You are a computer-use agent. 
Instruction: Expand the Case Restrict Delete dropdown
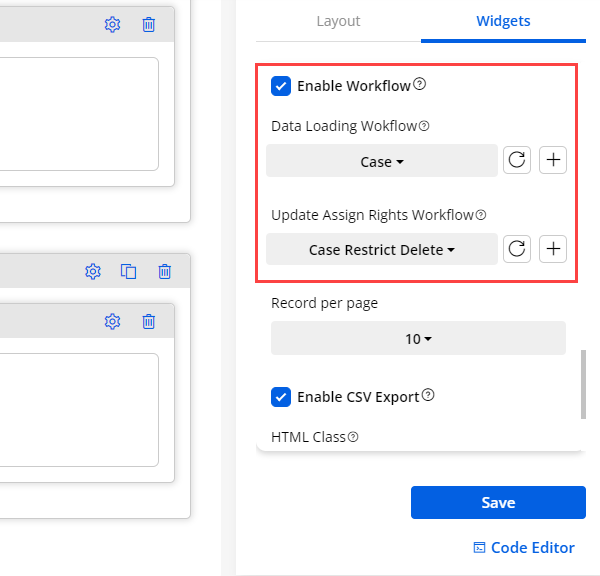(382, 249)
